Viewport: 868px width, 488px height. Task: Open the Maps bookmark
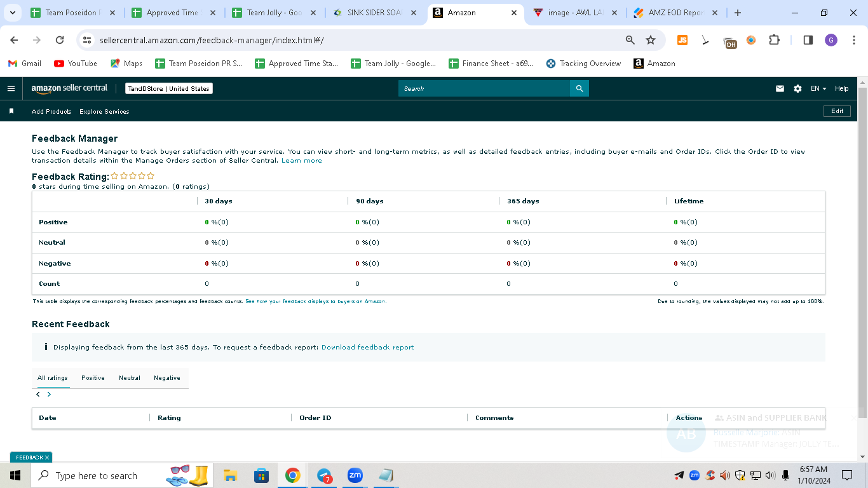click(x=126, y=64)
